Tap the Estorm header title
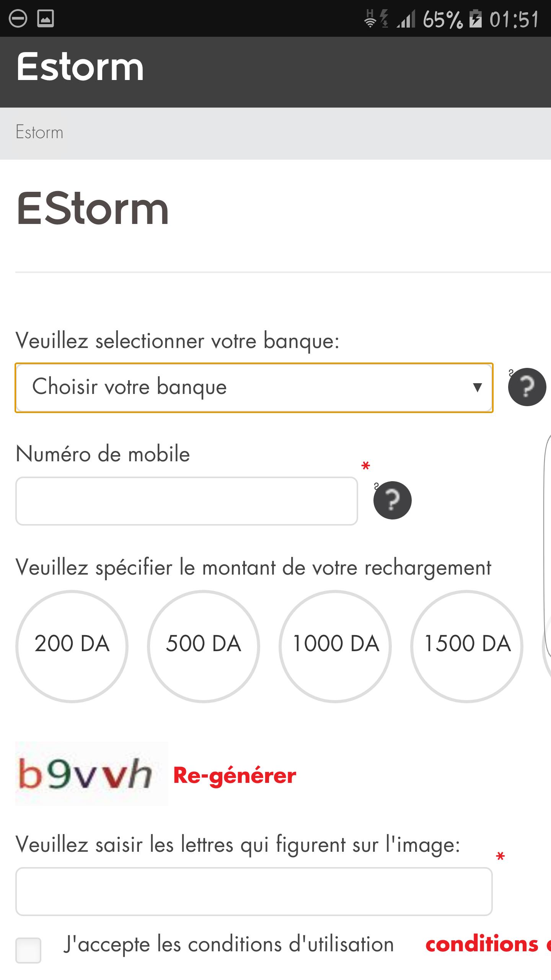The height and width of the screenshot is (980, 551). pyautogui.click(x=80, y=67)
